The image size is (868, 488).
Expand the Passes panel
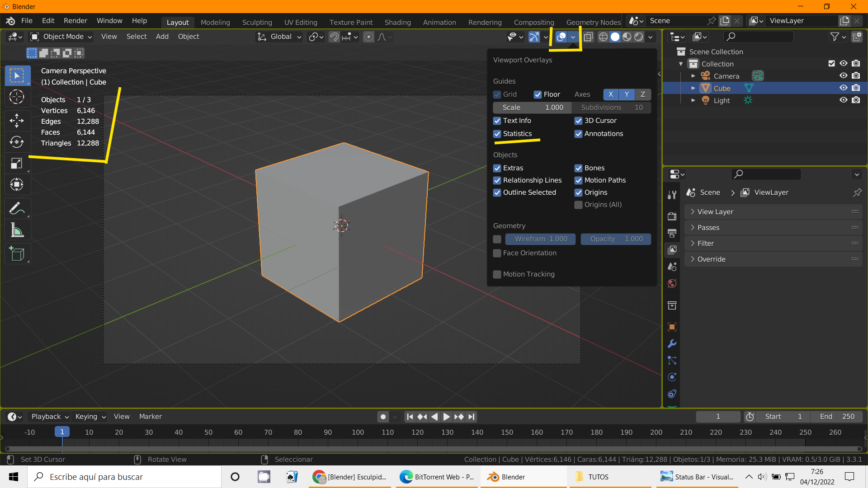(708, 228)
